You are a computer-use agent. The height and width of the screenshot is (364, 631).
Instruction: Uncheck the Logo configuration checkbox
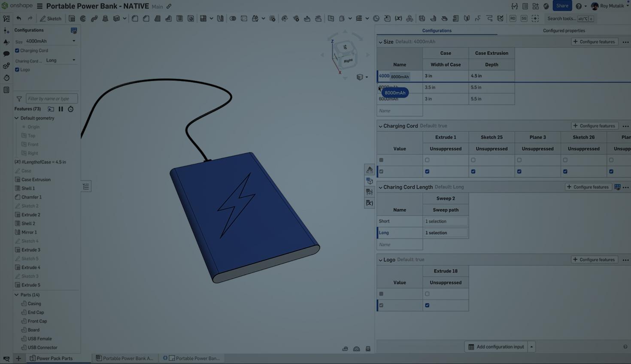click(17, 70)
